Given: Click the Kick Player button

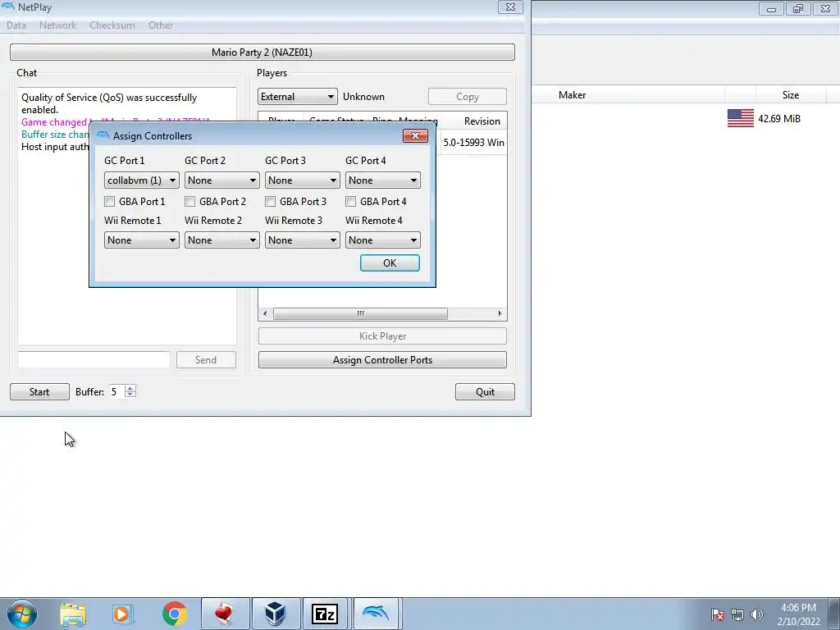Looking at the screenshot, I should 382,336.
